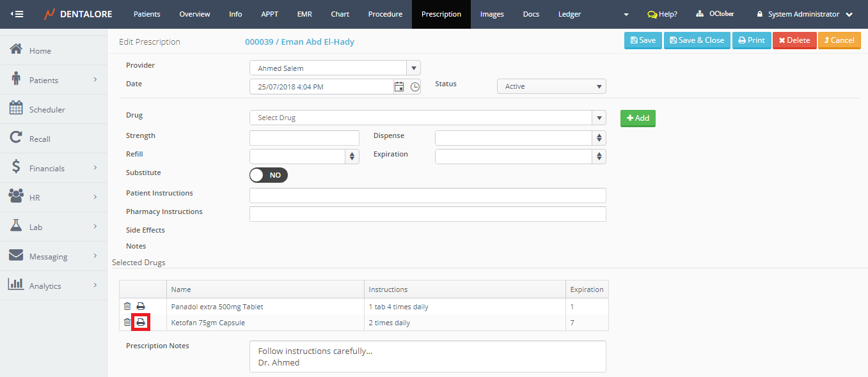868x377 pixels.
Task: Open Scheduler from the sidebar
Action: [47, 109]
